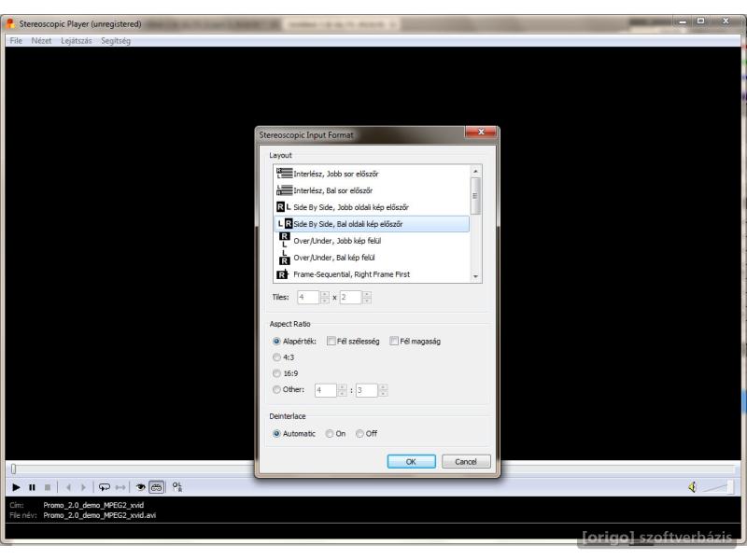The height and width of the screenshot is (560, 747).
Task: Click the A-B repeat range icon
Action: tap(120, 487)
